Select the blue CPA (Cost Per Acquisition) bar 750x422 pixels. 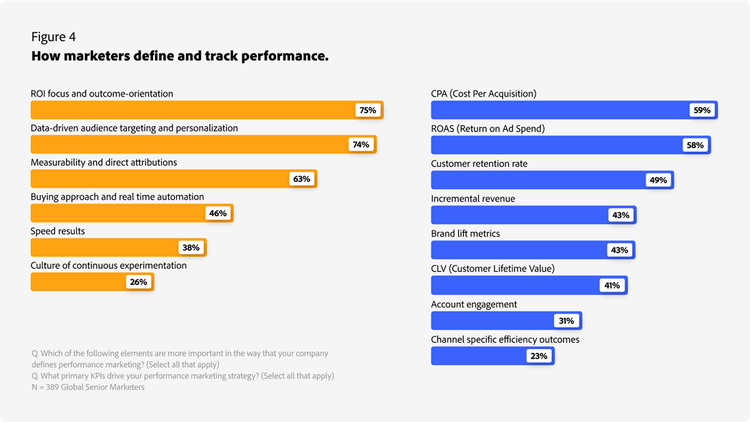click(x=560, y=110)
